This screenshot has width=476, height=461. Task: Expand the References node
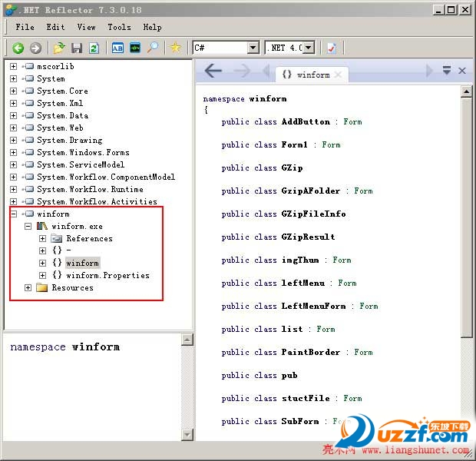(42, 238)
